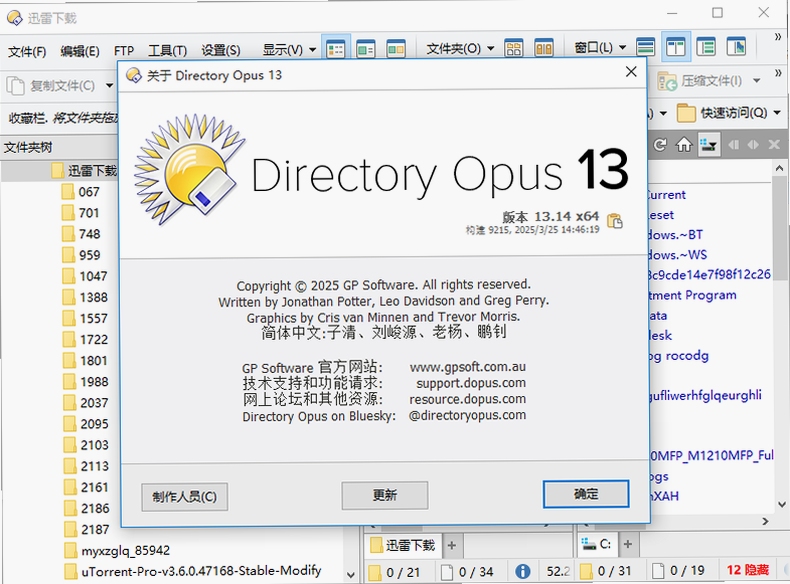This screenshot has width=790, height=584.
Task: Click the 0 / 19 file count
Action: [x=679, y=570]
